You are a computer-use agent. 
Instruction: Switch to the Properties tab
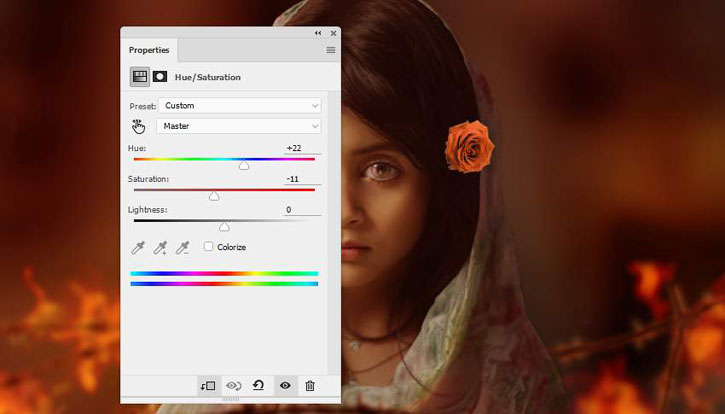pos(149,50)
